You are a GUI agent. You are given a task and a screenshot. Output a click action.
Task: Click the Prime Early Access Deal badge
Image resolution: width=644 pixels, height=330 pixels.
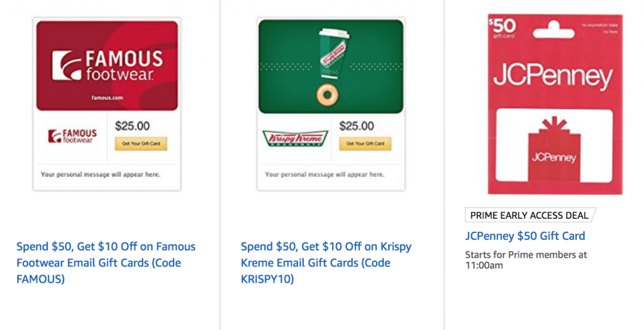pos(529,215)
